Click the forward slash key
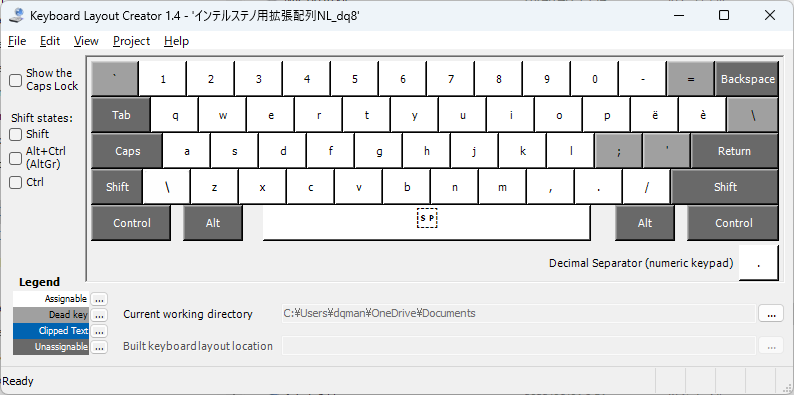 point(646,187)
